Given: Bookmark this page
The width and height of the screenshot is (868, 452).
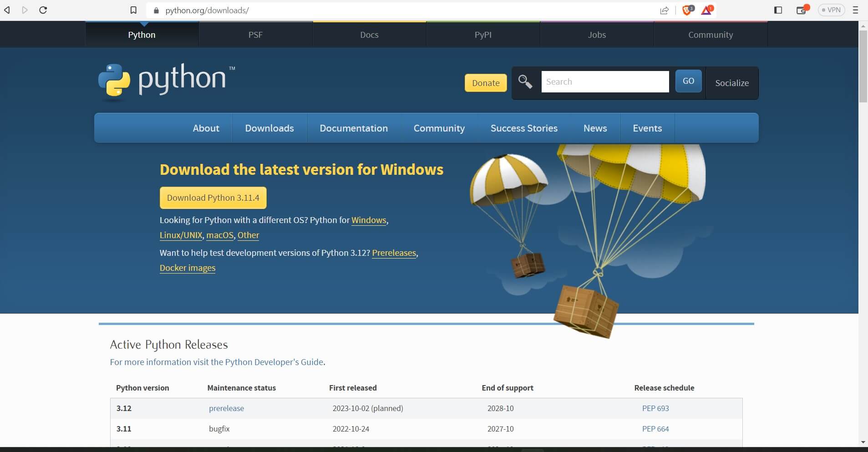Looking at the screenshot, I should pyautogui.click(x=132, y=10).
